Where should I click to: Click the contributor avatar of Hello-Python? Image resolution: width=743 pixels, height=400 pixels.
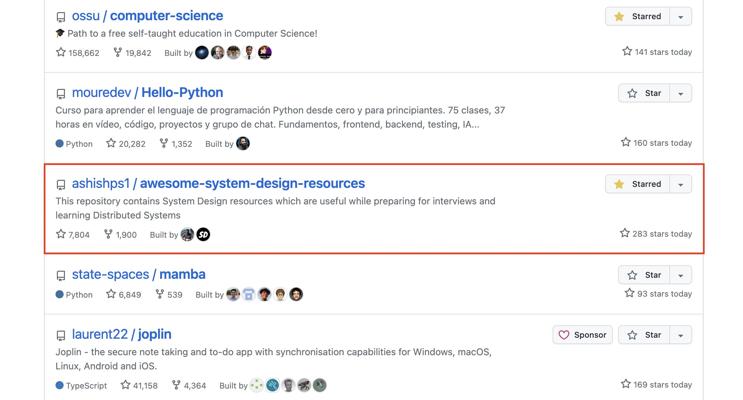(x=243, y=144)
